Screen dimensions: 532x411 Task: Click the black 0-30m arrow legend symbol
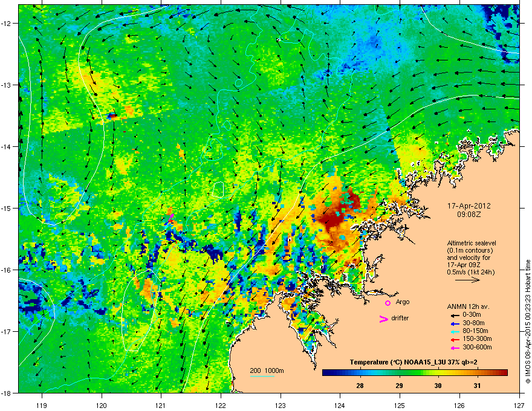click(455, 316)
